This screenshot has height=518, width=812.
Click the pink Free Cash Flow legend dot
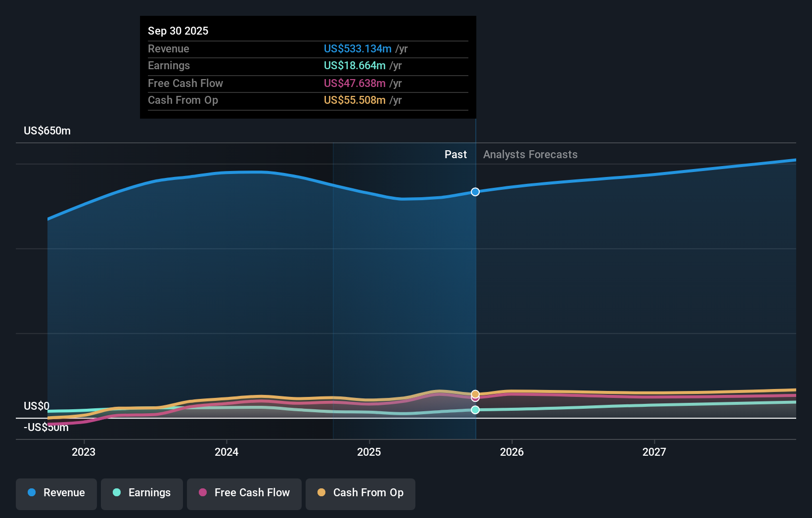coord(203,493)
